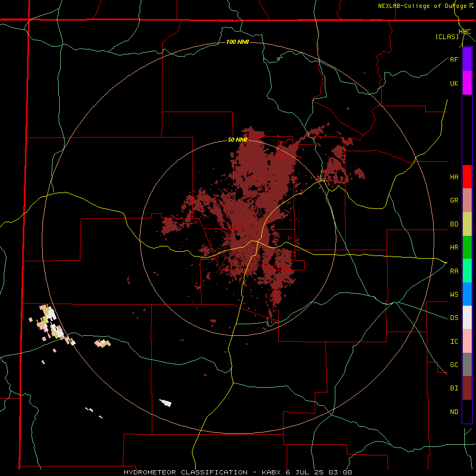
Task: Click the BD legend label
Action: (x=454, y=224)
